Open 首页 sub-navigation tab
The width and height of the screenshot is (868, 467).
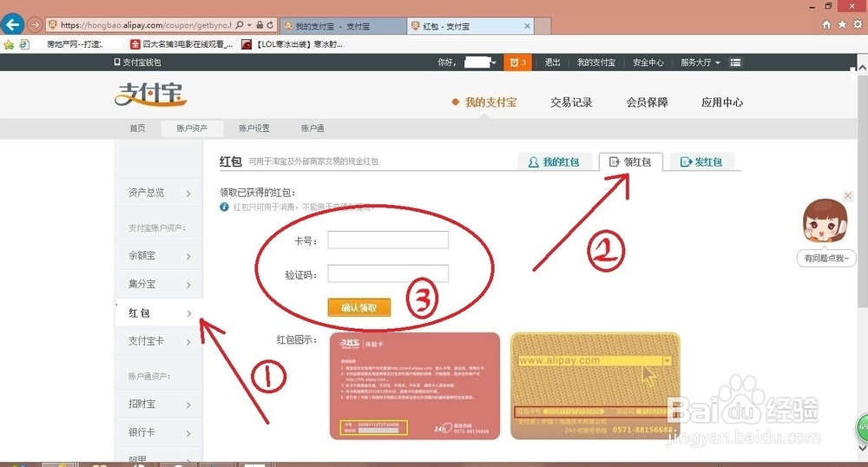coord(137,128)
